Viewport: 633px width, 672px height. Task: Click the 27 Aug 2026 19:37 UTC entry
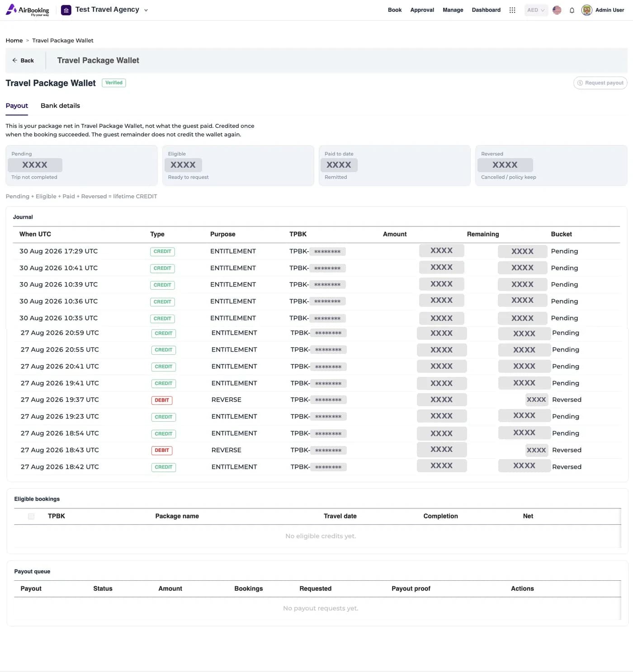[317, 400]
